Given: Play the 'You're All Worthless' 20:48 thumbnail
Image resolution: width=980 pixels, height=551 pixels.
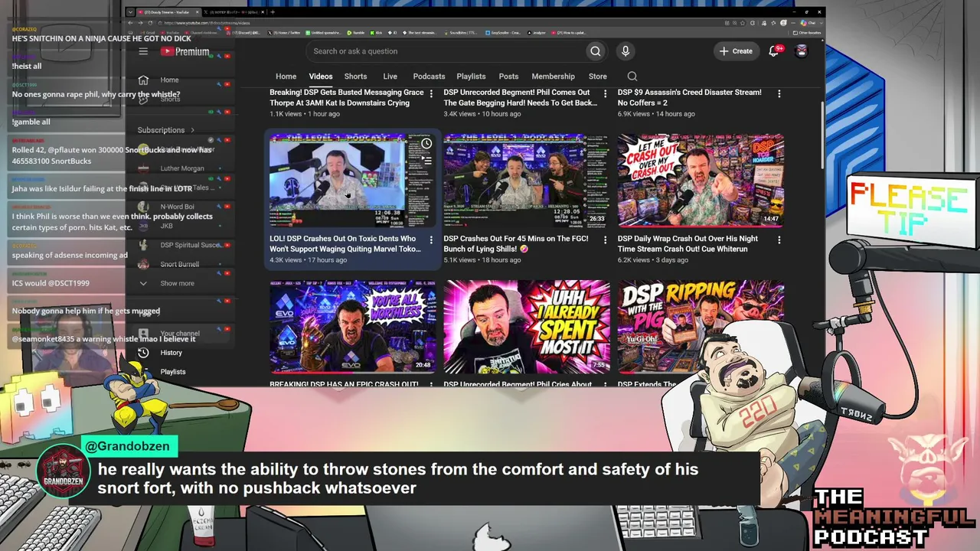Looking at the screenshot, I should tap(353, 327).
